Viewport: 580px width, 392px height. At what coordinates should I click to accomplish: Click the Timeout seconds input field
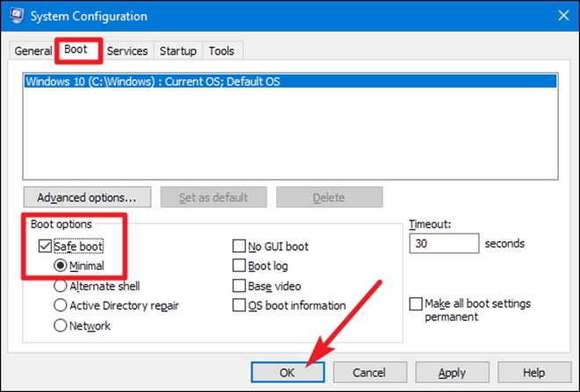point(444,243)
